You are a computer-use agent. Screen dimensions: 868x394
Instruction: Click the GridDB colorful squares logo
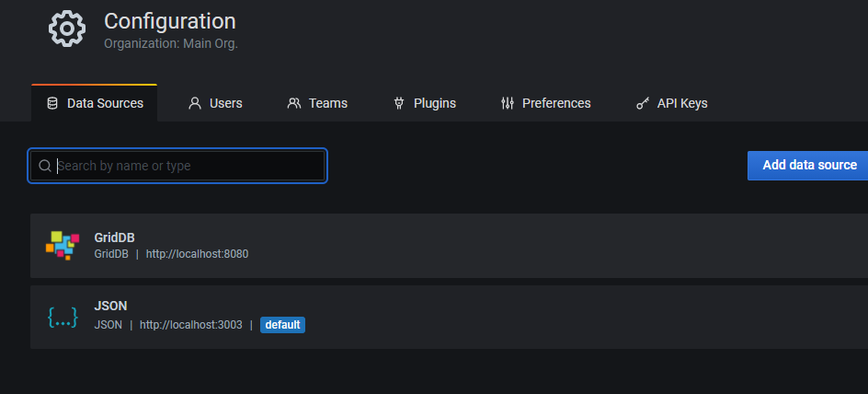(x=63, y=245)
